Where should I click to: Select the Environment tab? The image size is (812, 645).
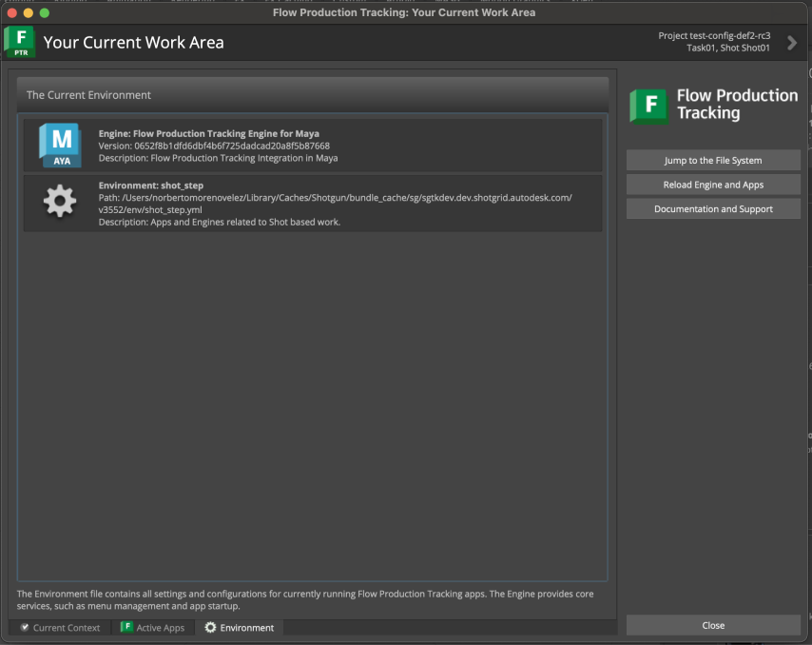(240, 627)
